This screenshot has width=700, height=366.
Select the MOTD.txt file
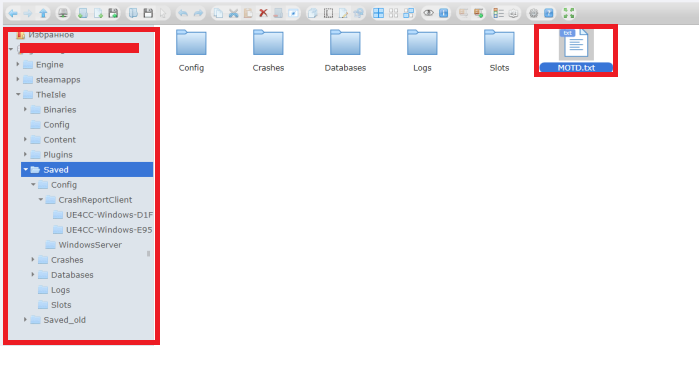coord(576,50)
